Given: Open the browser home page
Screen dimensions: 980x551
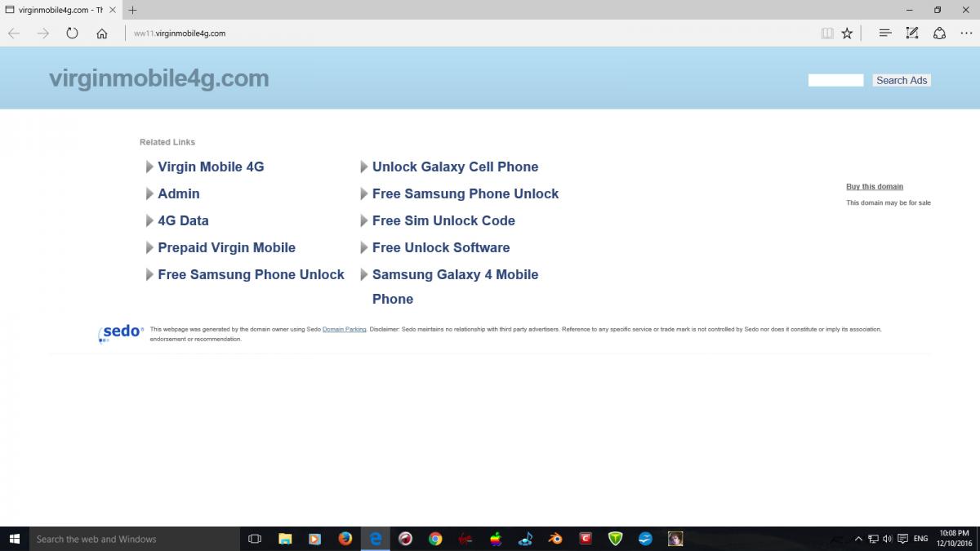Looking at the screenshot, I should click(102, 33).
